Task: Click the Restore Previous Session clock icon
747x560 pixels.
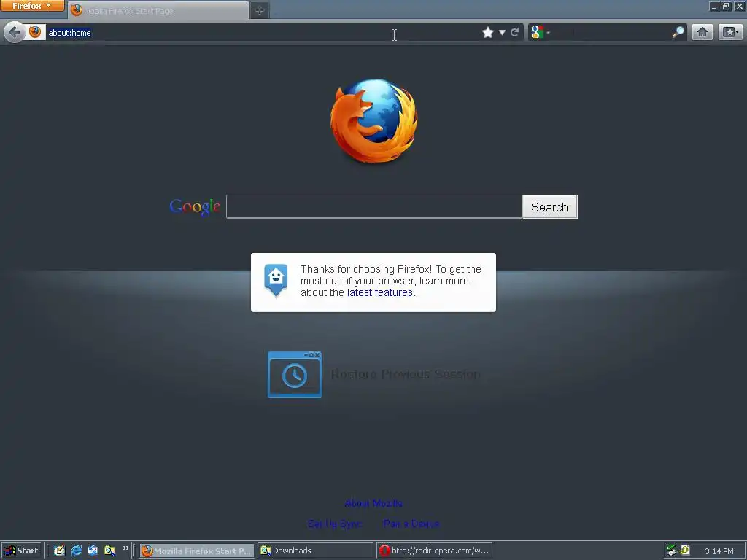Action: click(x=295, y=375)
